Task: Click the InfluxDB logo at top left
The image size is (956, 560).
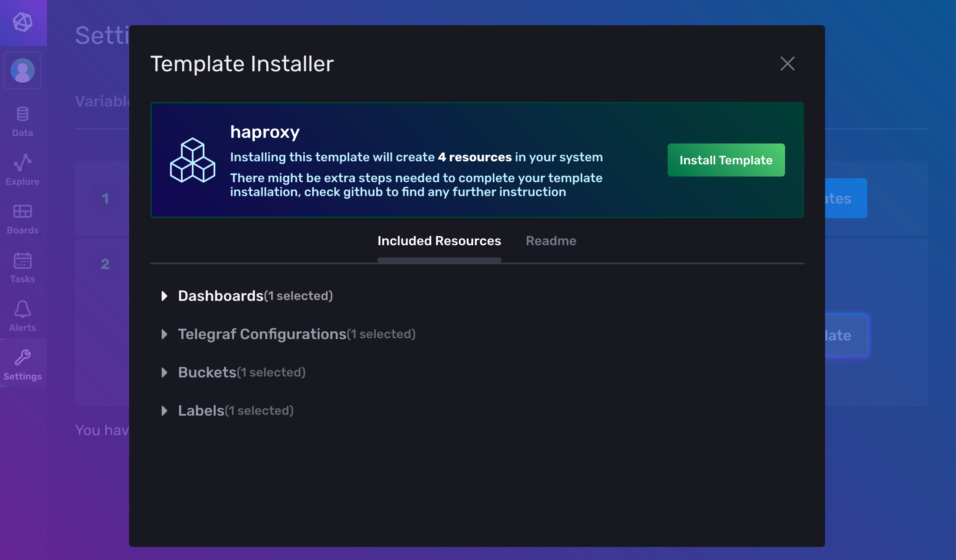Action: pos(23,23)
